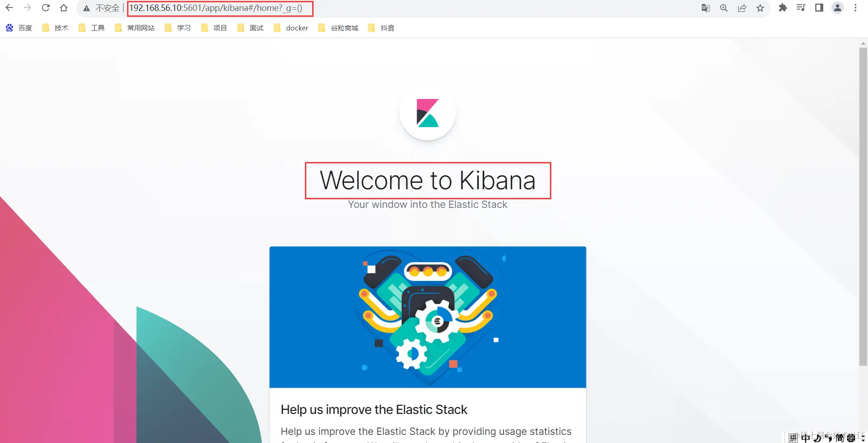Open the 百度 bookmark
Screen dimensions: 868x443
pyautogui.click(x=19, y=28)
